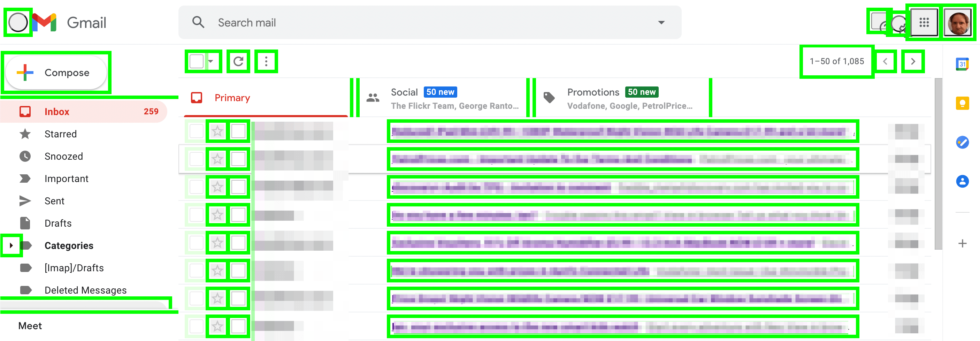Screen dimensions: 980x341
Task: Open the Inbox folder
Action: [84, 112]
